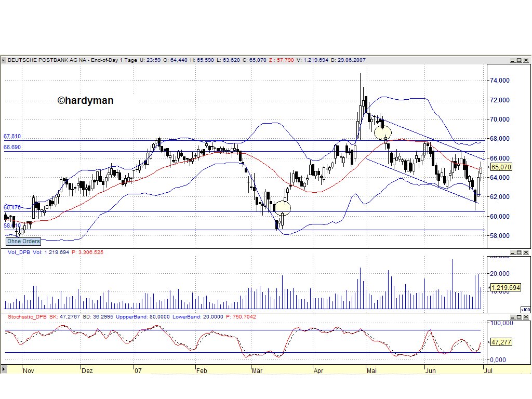
Task: Maximize the main chart panel
Action: coord(519,60)
